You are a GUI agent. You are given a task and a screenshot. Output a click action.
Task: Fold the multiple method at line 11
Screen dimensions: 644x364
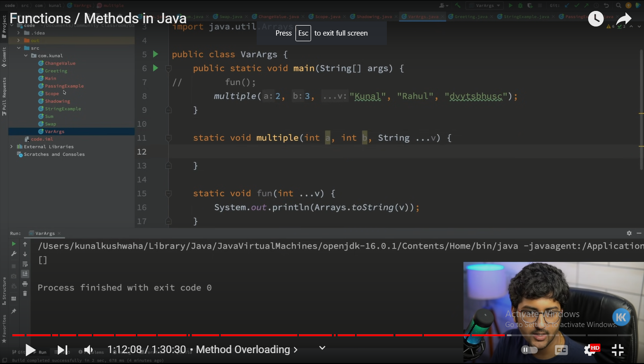[x=168, y=138]
